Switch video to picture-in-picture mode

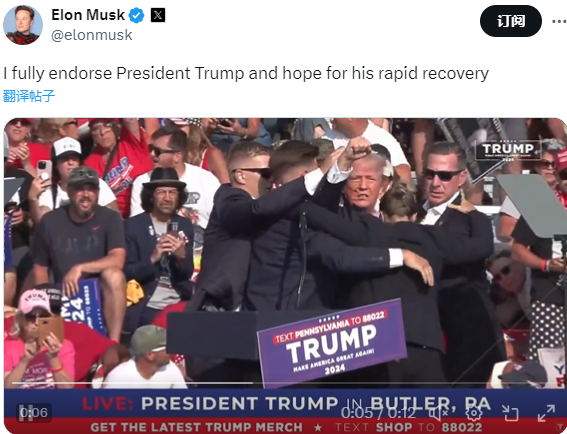[x=510, y=413]
